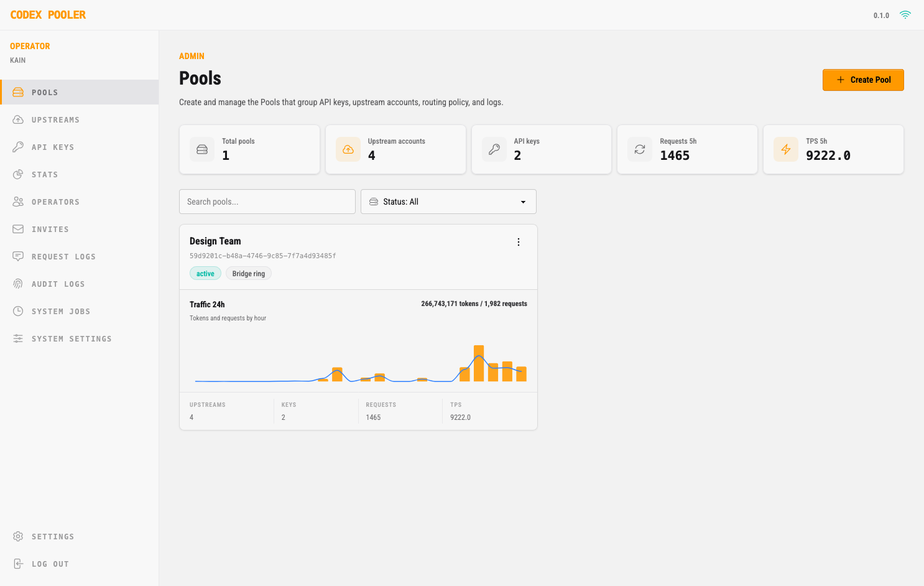
Task: Click the Pools page heading
Action: 200,78
